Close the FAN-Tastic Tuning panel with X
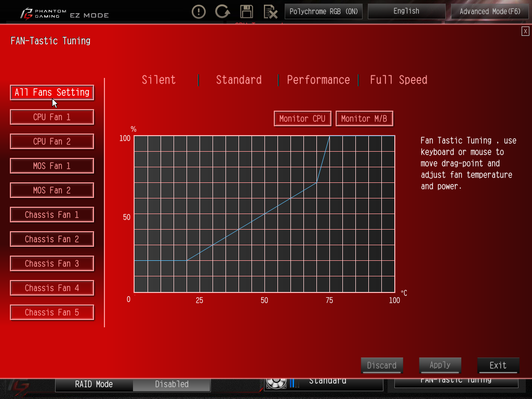 (x=525, y=31)
